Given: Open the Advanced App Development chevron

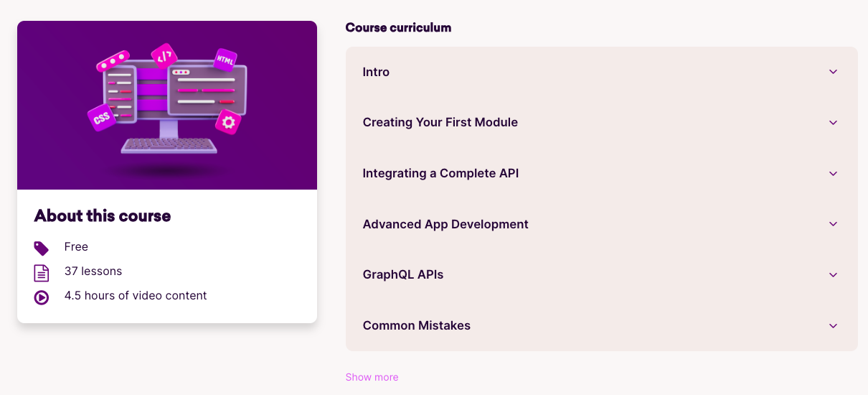Looking at the screenshot, I should tap(833, 224).
